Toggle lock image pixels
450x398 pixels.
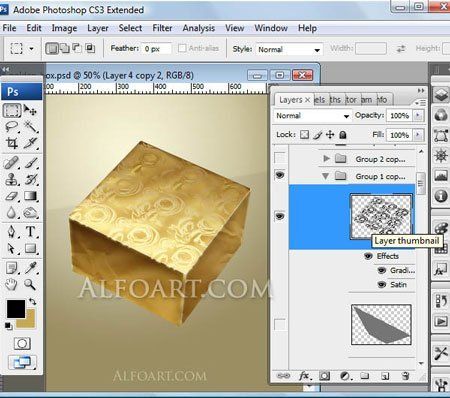[318, 135]
